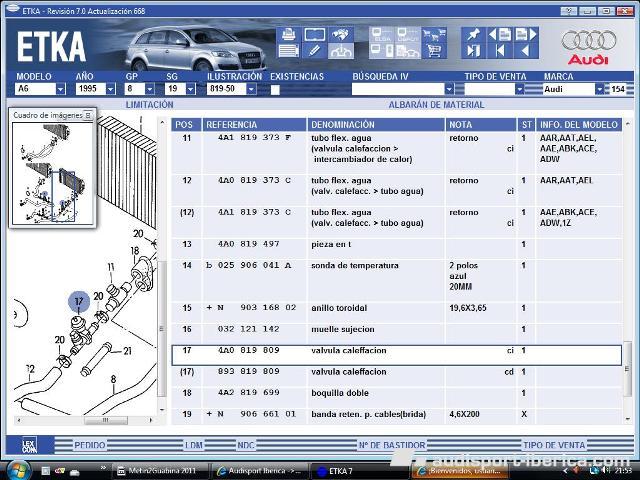Click the illustration scroll up arrow

tap(162, 122)
